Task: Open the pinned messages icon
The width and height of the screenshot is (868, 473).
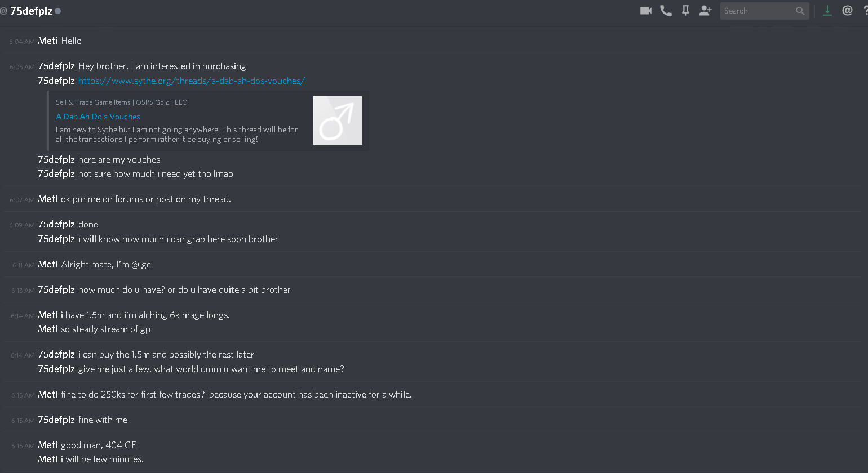Action: tap(685, 11)
